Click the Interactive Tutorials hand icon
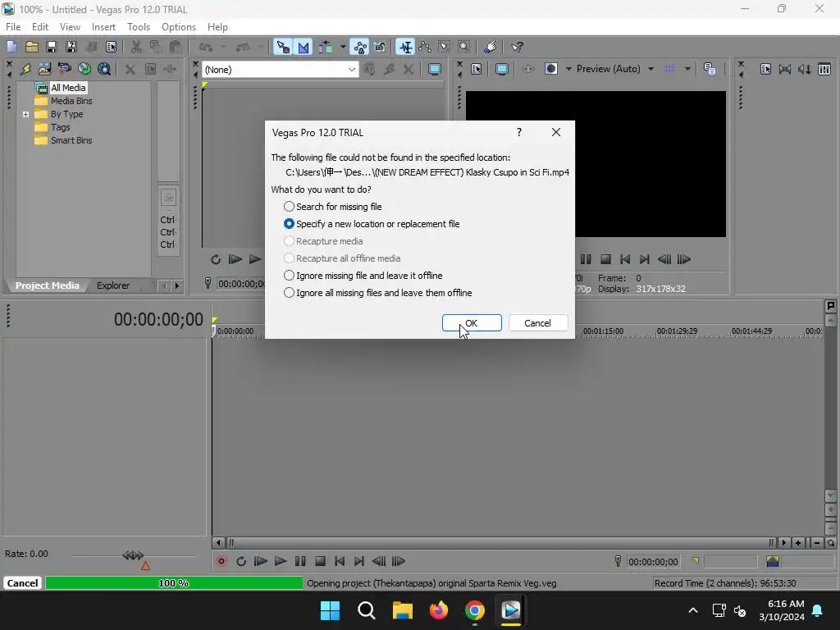The image size is (840, 630). (490, 47)
